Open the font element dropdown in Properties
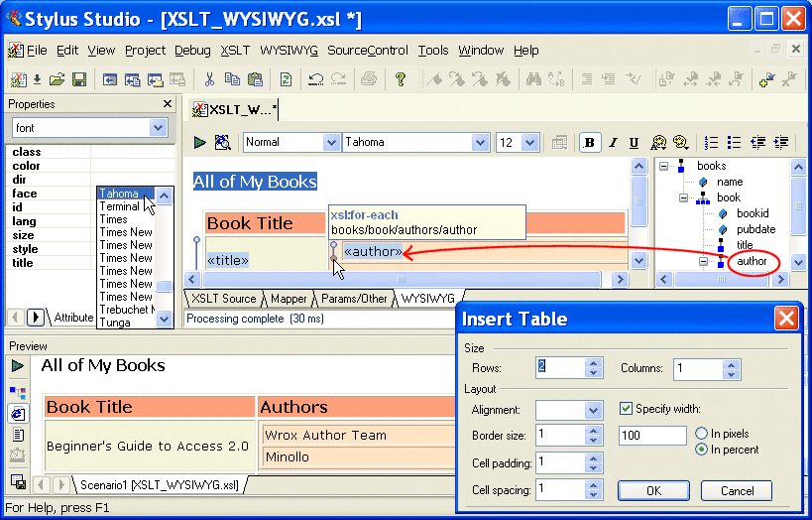Viewport: 812px width, 520px height. click(x=158, y=128)
